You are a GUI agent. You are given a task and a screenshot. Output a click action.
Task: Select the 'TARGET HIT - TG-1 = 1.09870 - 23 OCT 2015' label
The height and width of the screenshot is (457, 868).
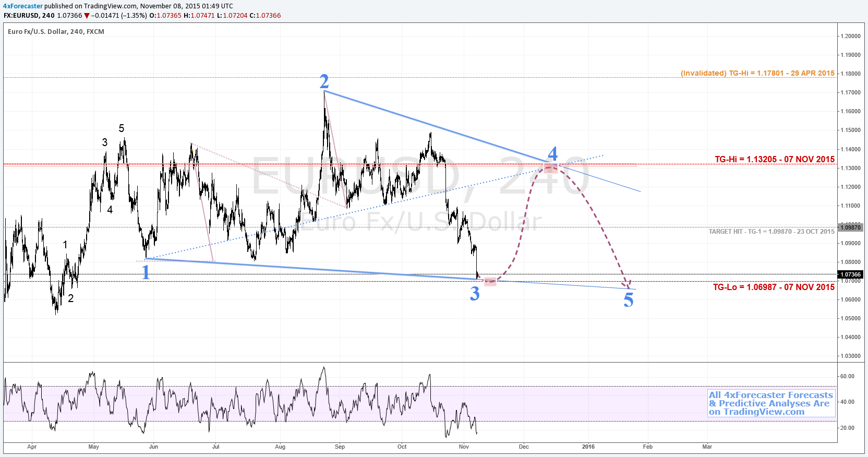pyautogui.click(x=771, y=232)
